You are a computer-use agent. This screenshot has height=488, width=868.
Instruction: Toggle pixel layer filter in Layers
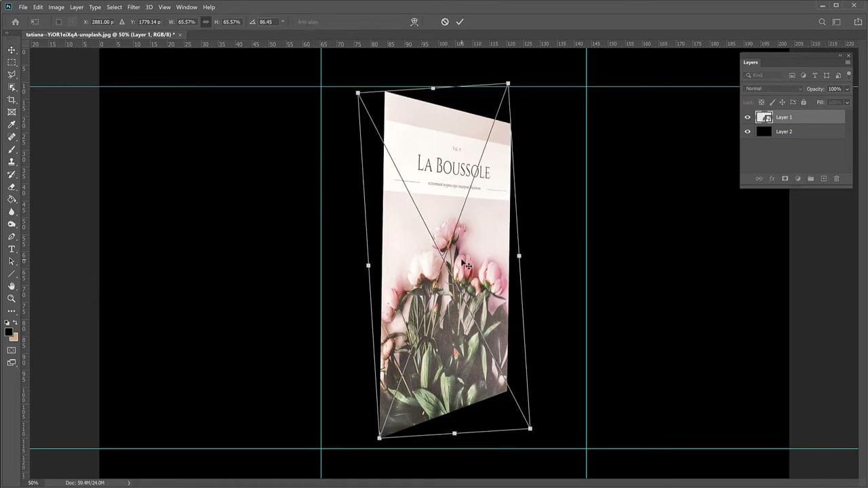pyautogui.click(x=792, y=75)
